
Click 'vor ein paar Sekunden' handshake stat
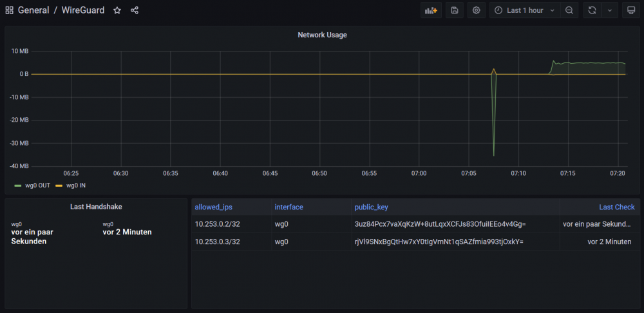point(32,236)
